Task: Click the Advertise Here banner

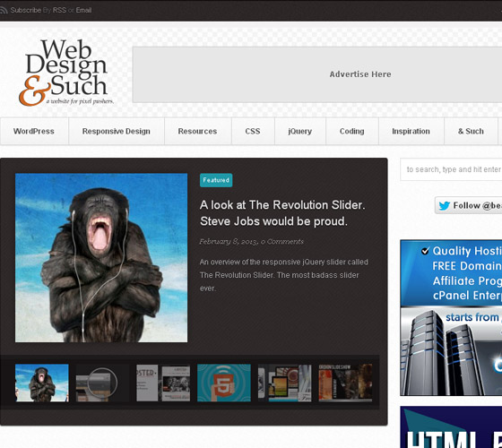Action: pyautogui.click(x=317, y=74)
